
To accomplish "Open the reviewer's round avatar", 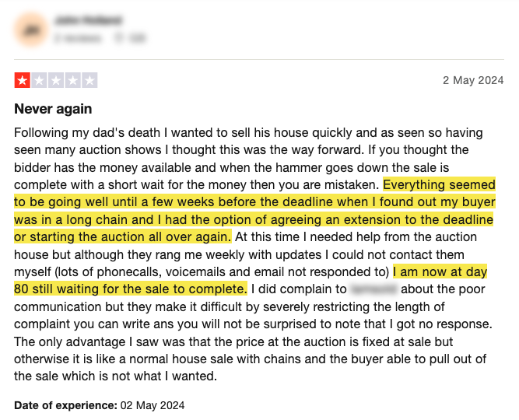I will (31, 28).
